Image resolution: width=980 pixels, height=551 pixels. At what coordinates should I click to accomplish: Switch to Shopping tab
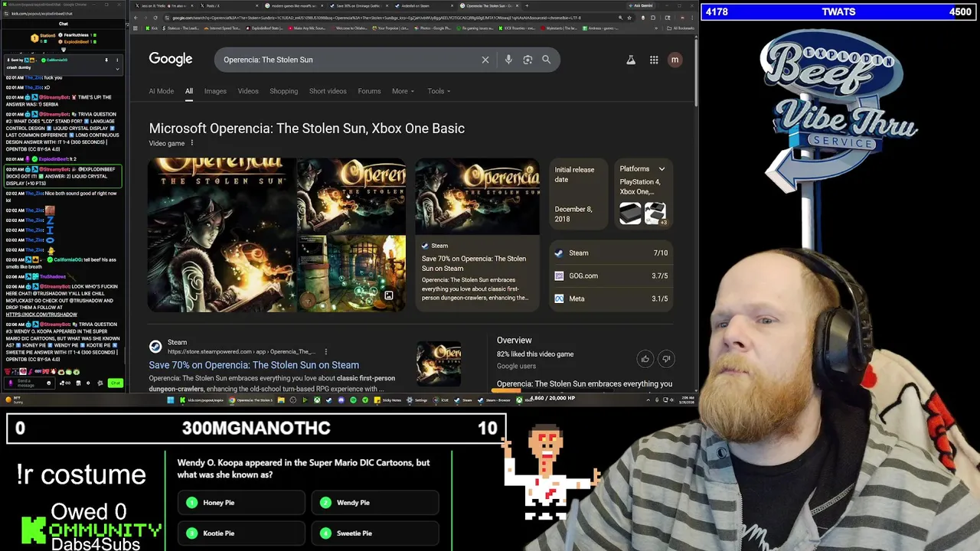[x=283, y=91]
